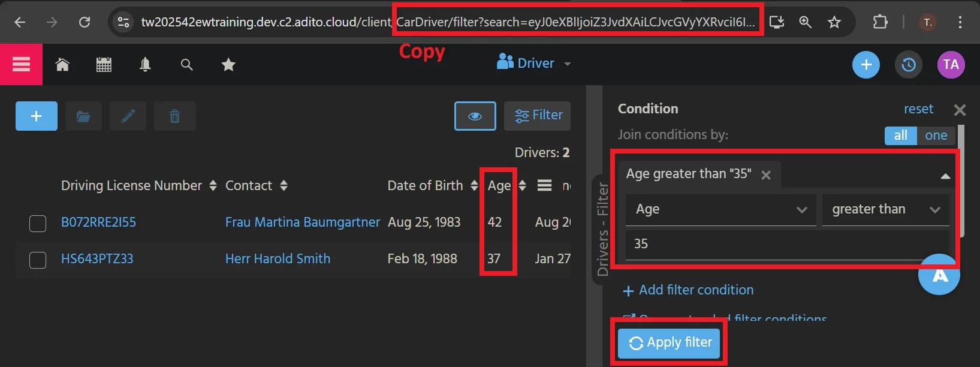Image resolution: width=980 pixels, height=367 pixels.
Task: Click the edit pencil toolbar icon
Action: [128, 116]
